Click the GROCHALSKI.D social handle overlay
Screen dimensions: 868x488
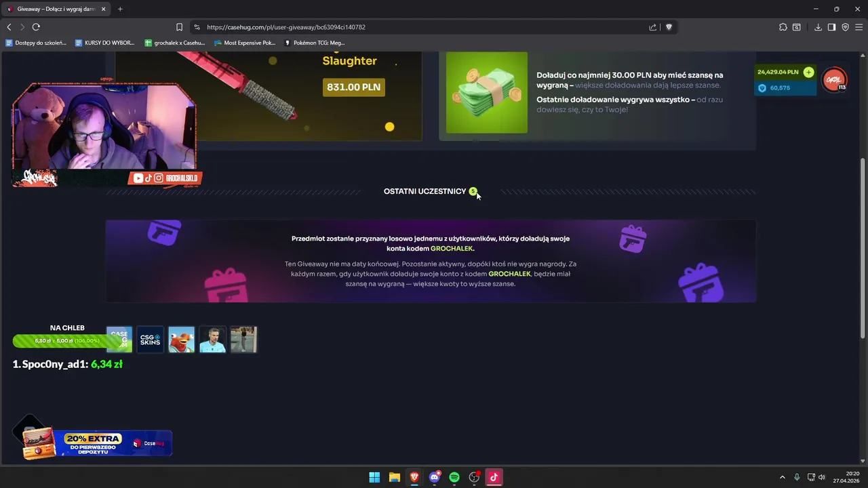point(165,178)
